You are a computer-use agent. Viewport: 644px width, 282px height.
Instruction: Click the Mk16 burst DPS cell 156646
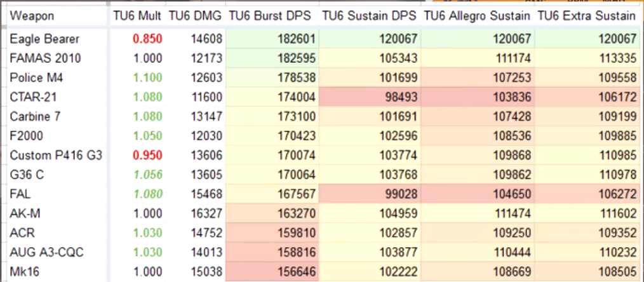click(272, 271)
